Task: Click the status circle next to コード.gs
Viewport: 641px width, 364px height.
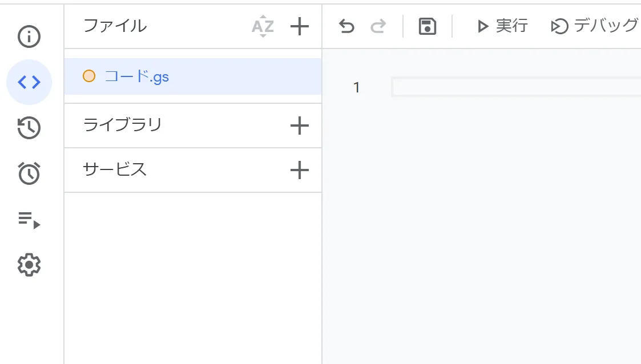Action: click(89, 76)
